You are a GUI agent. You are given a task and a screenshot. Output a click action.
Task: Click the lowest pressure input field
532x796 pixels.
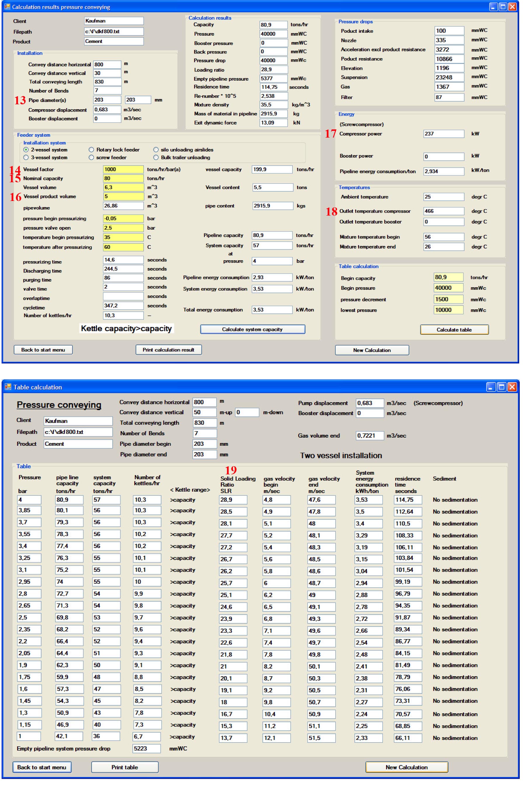448,310
